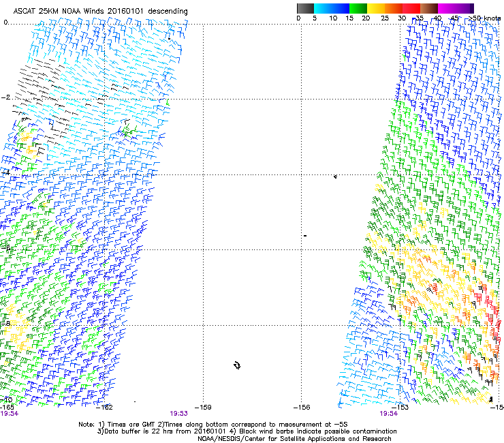This screenshot has width=504, height=443.
Task: Click the legend label '20'
Action: click(366, 18)
